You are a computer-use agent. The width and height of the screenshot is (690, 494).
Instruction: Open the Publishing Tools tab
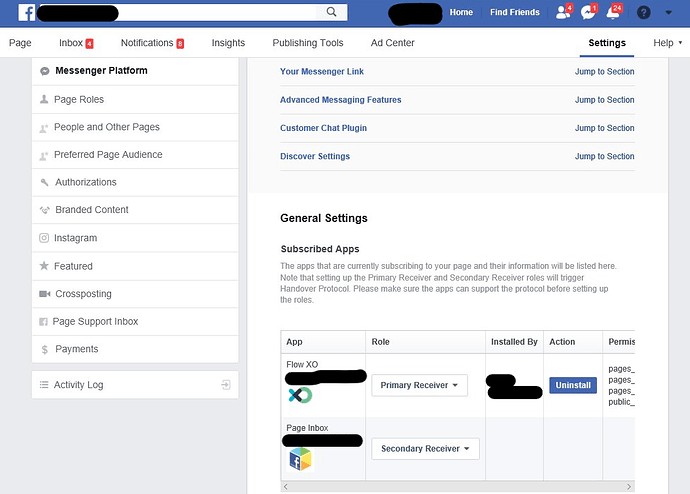click(307, 43)
